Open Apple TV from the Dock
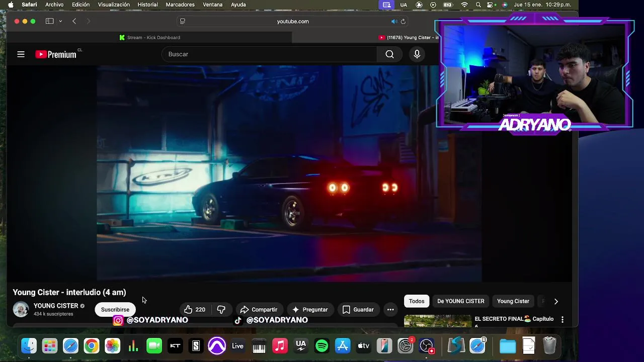644x362 pixels. coord(363,346)
